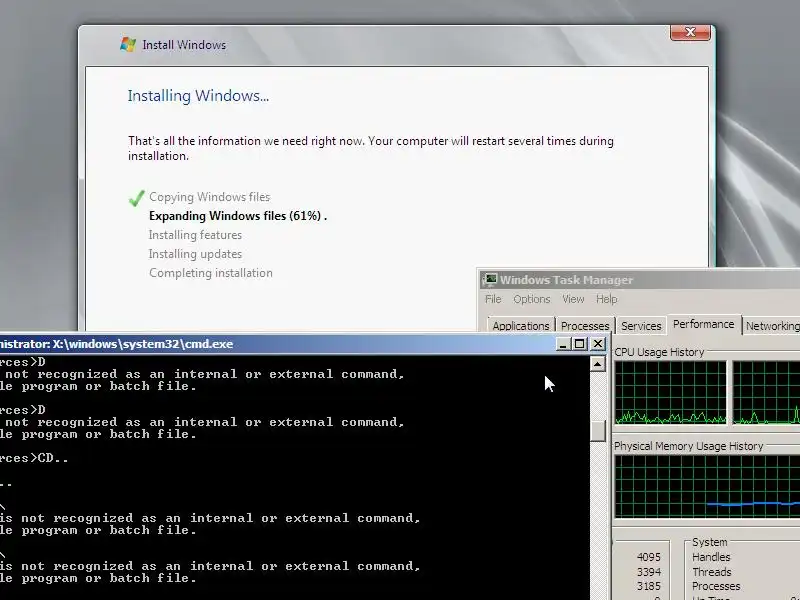Image resolution: width=800 pixels, height=600 pixels.
Task: Click 'Copying Windows files' step text
Action: [x=210, y=197]
